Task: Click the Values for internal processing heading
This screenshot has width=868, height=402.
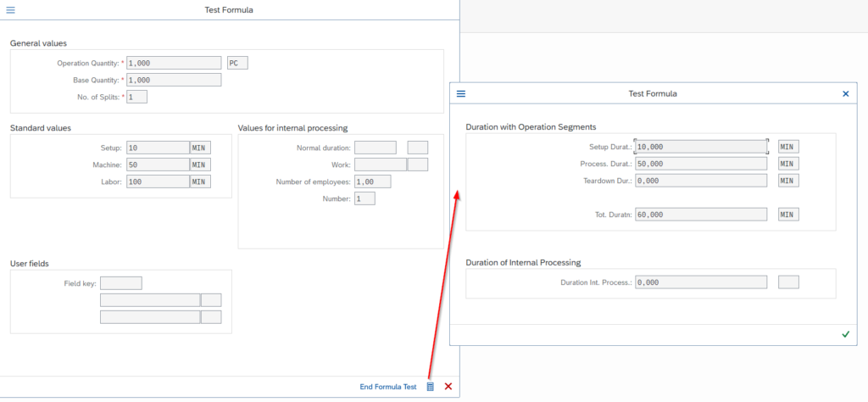Action: coord(292,128)
